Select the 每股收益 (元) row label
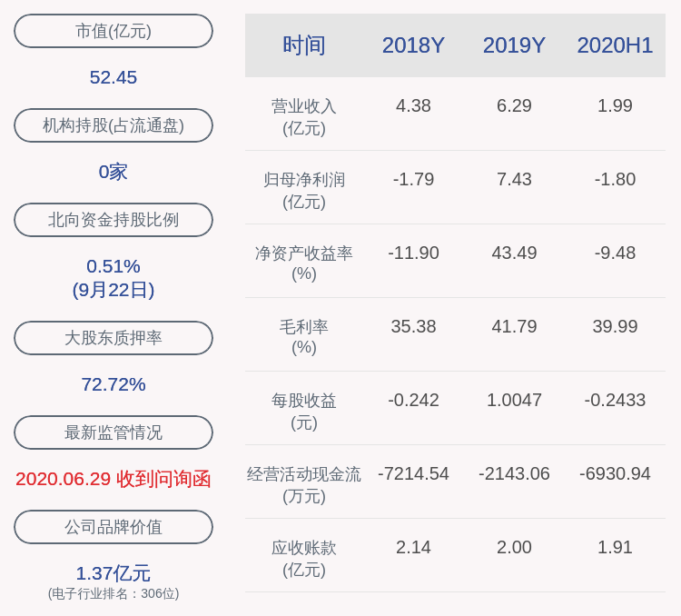681x616 pixels. click(304, 412)
